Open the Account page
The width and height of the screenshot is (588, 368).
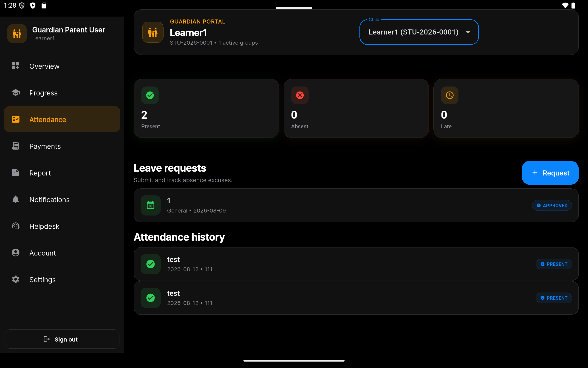coord(62,253)
